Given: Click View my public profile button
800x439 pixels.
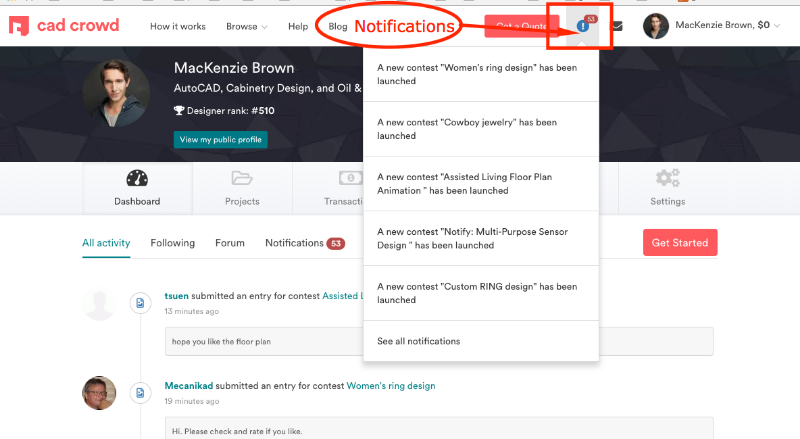Looking at the screenshot, I should [220, 140].
